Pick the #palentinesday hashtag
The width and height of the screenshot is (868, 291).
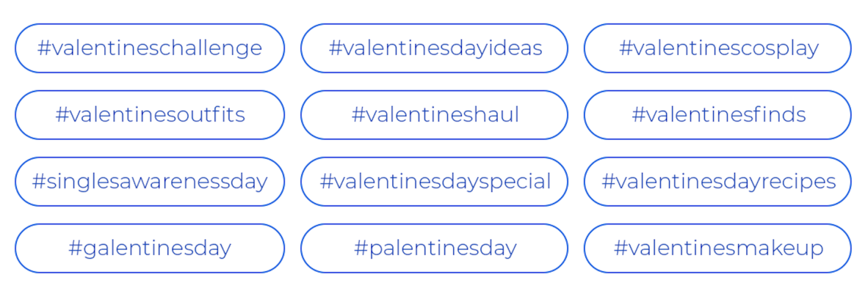435,248
